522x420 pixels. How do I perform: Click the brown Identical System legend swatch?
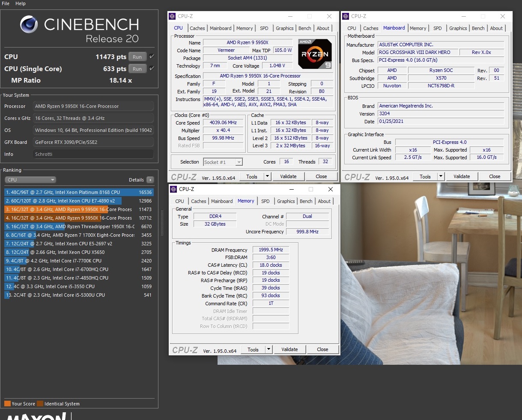click(40, 404)
